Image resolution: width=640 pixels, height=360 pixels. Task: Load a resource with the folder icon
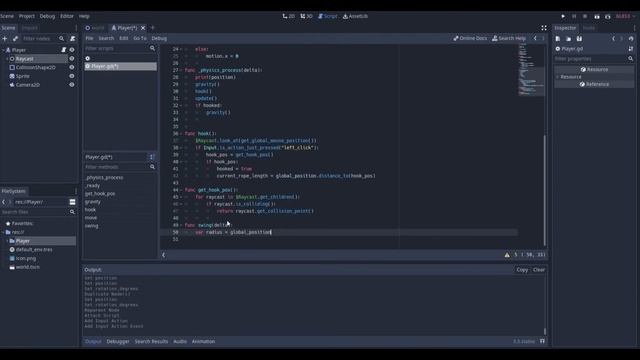click(x=569, y=38)
